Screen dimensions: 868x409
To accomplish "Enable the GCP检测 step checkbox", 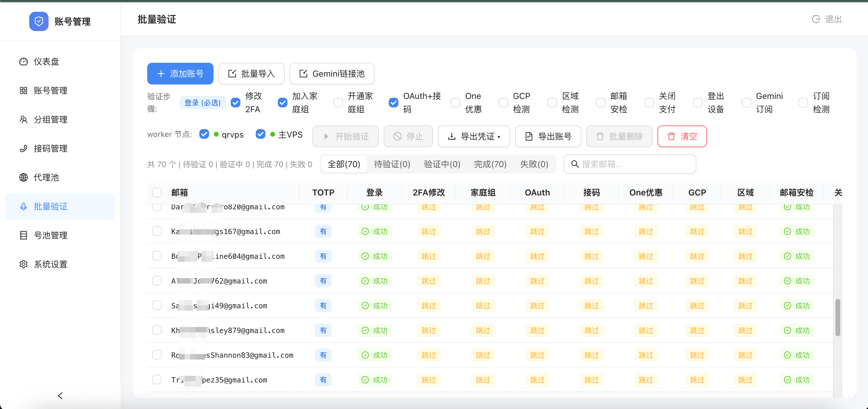I will click(503, 103).
